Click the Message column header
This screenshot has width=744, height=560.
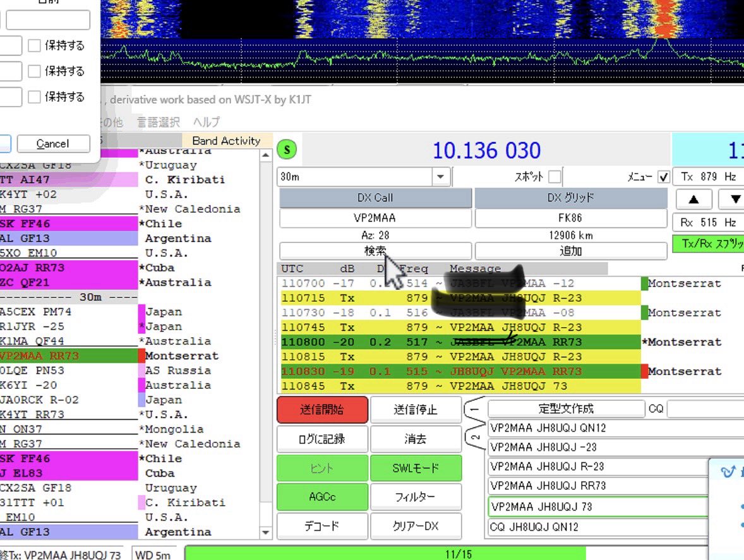tap(475, 268)
